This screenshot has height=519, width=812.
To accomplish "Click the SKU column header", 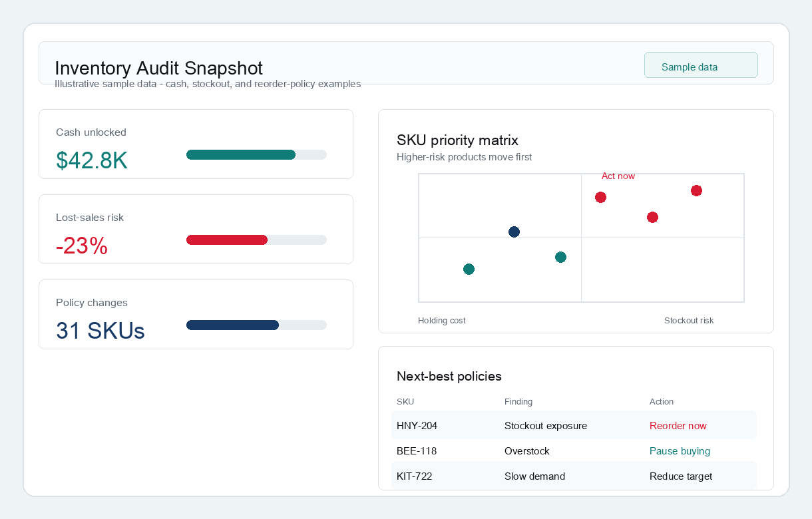I will click(405, 402).
